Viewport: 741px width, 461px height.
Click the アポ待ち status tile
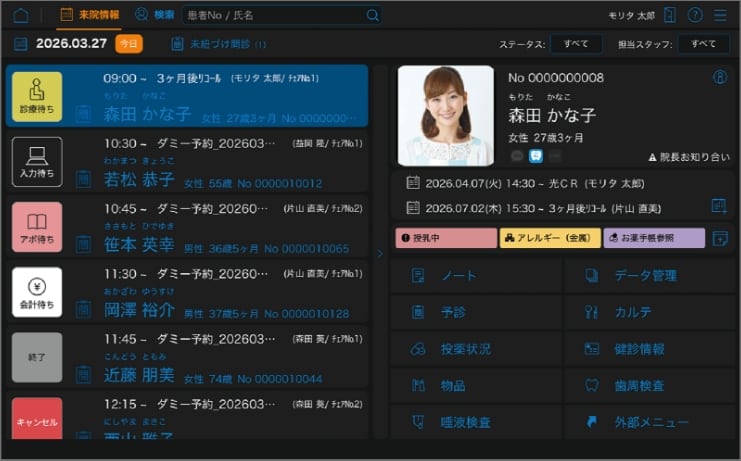click(x=37, y=227)
